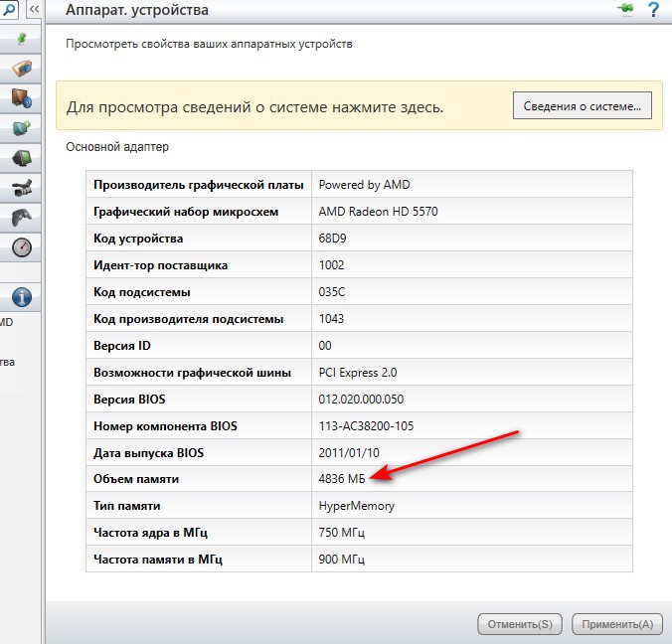Click the 'Применить(A)' button
Viewport: 672px width, 644px height.
click(x=617, y=624)
